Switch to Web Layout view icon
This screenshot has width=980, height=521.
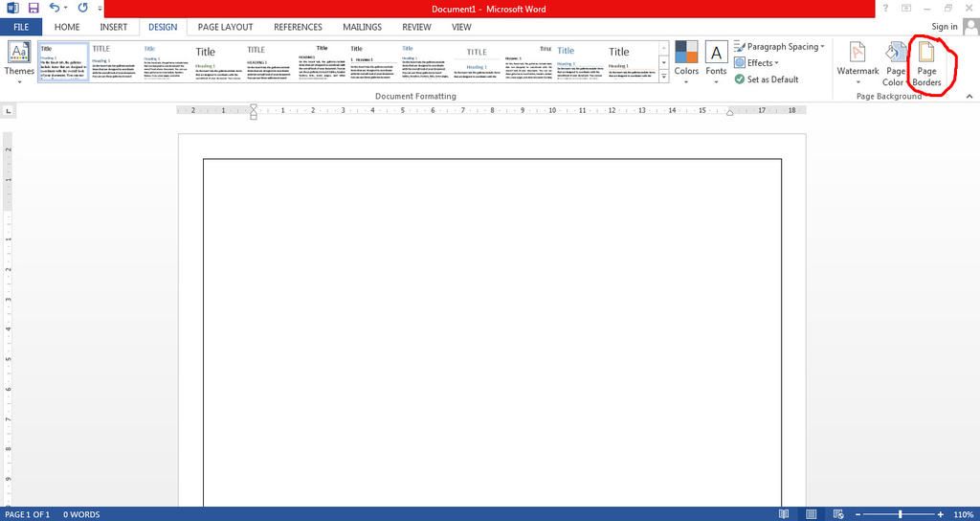point(838,514)
